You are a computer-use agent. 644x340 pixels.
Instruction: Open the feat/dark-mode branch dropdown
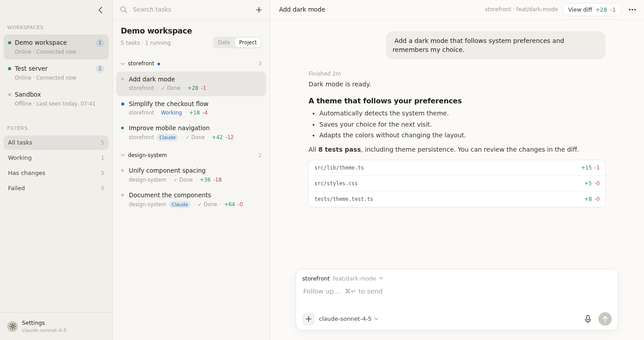coord(358,278)
